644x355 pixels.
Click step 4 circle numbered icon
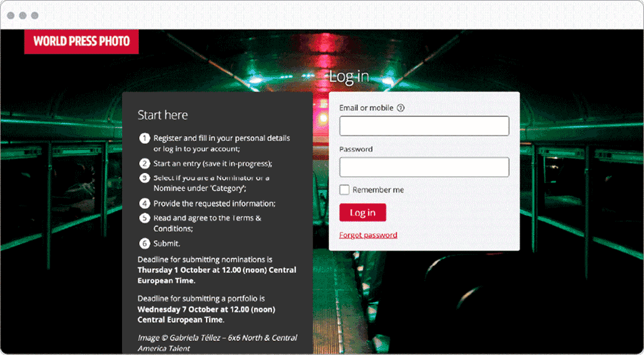click(144, 203)
